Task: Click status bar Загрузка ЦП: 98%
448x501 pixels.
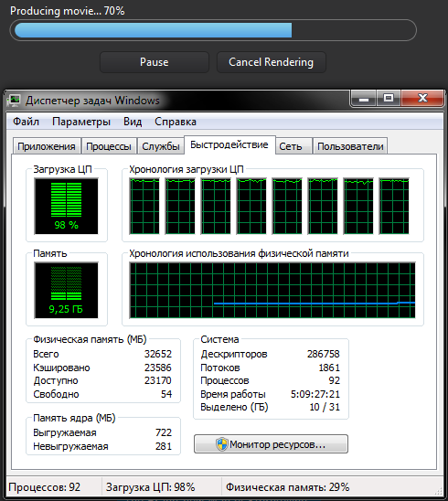Action: point(151,487)
